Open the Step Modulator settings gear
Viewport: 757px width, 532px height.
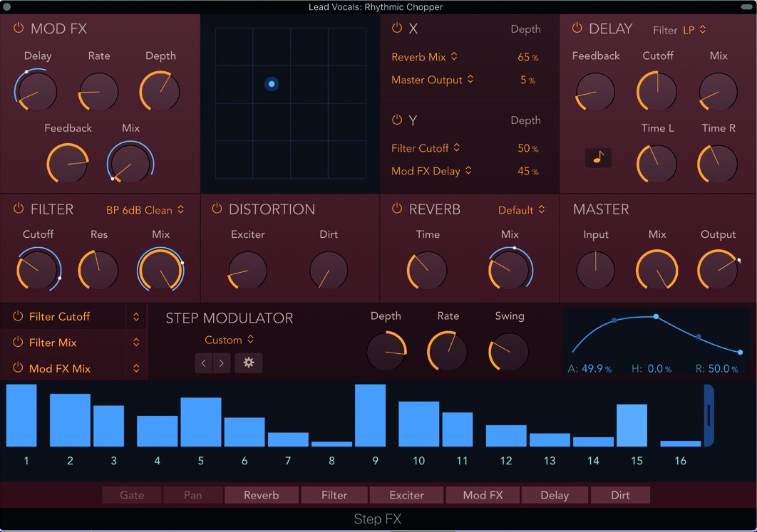tap(249, 363)
